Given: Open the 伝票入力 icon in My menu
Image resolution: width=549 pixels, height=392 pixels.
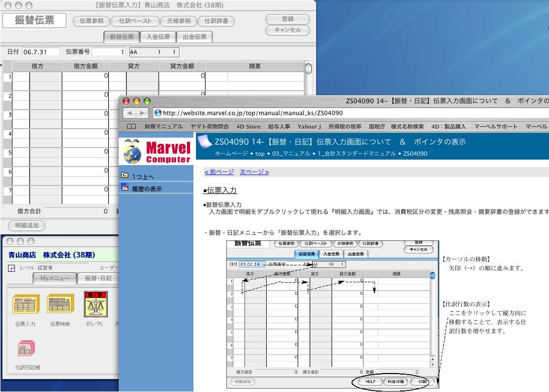Looking at the screenshot, I should pyautogui.click(x=25, y=305).
